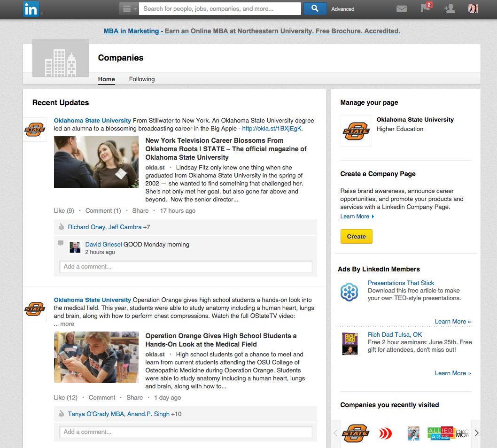Click David Griesel's commenter photo
Image resolution: width=497 pixels, height=448 pixels.
click(x=75, y=247)
